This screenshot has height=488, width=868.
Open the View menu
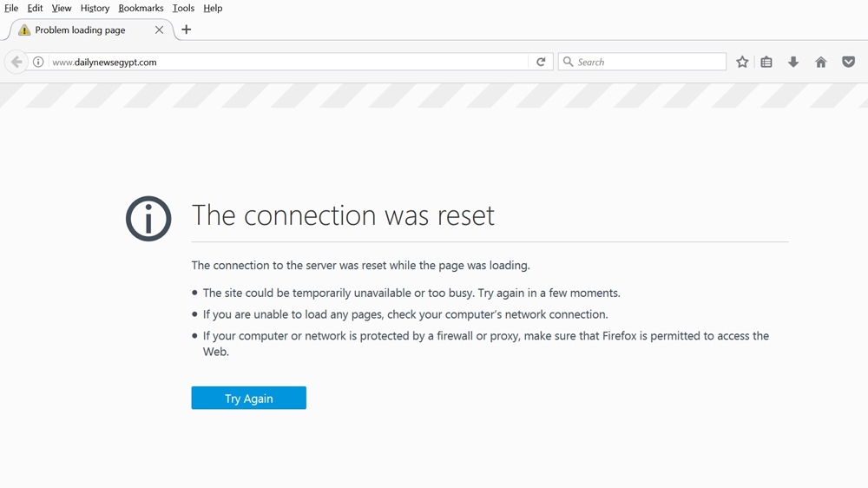(x=62, y=8)
